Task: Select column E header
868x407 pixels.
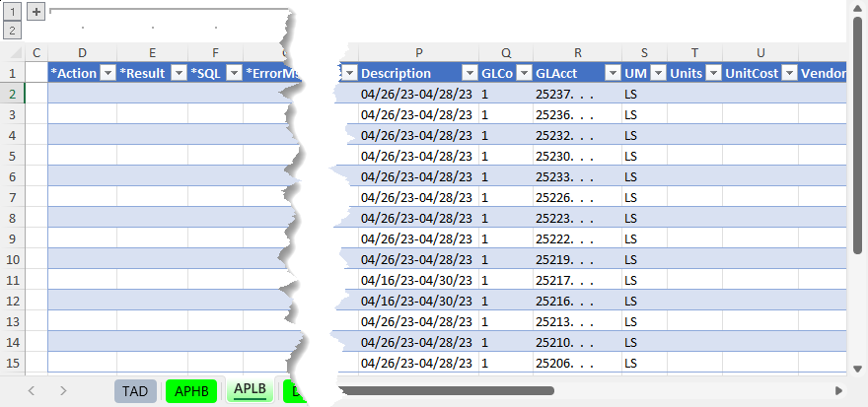Action: pyautogui.click(x=152, y=53)
